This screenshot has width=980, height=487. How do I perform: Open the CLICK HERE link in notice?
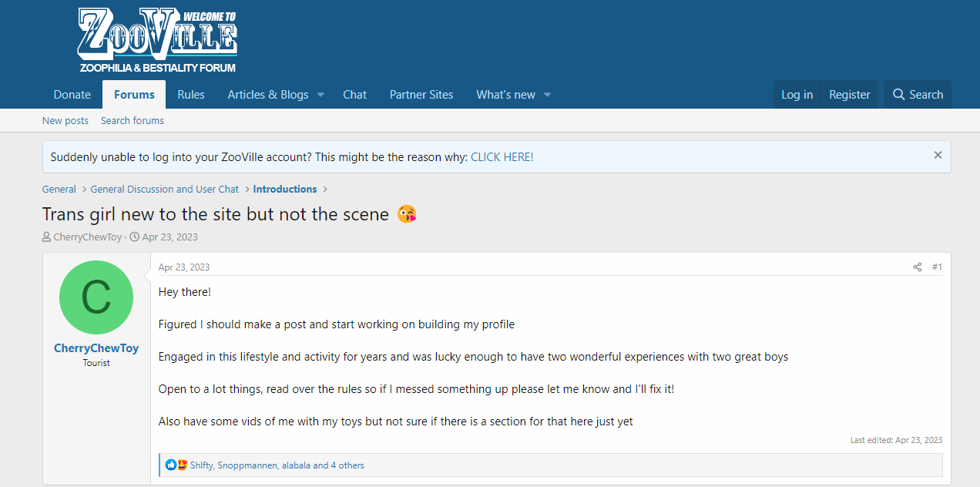(502, 157)
